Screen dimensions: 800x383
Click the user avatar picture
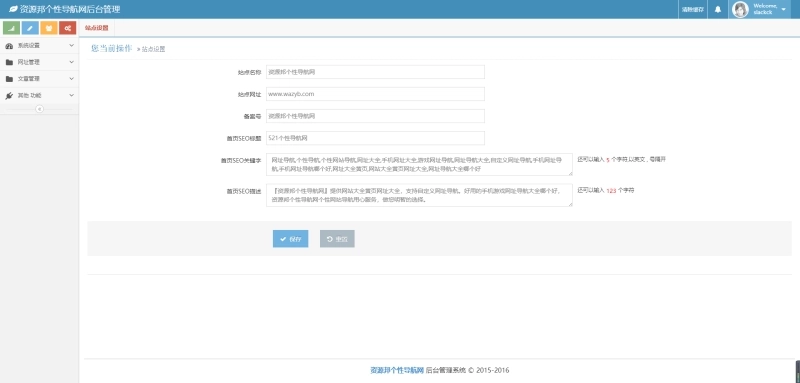click(x=740, y=9)
